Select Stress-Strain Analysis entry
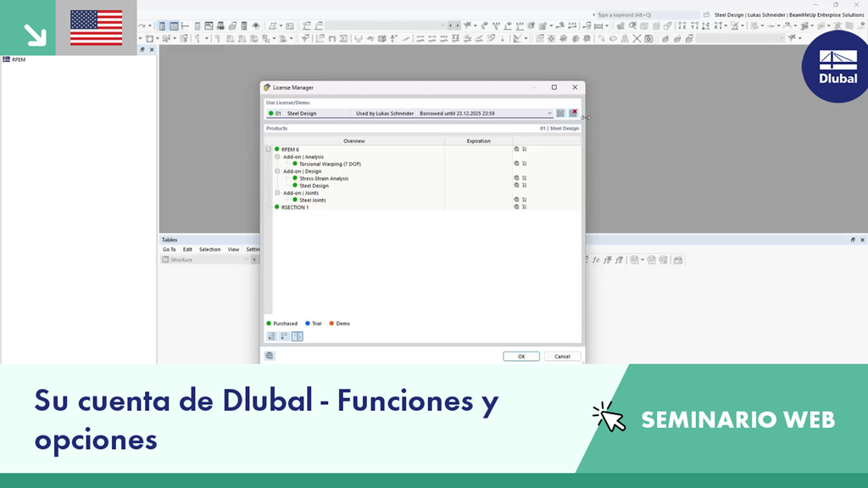 click(324, 178)
